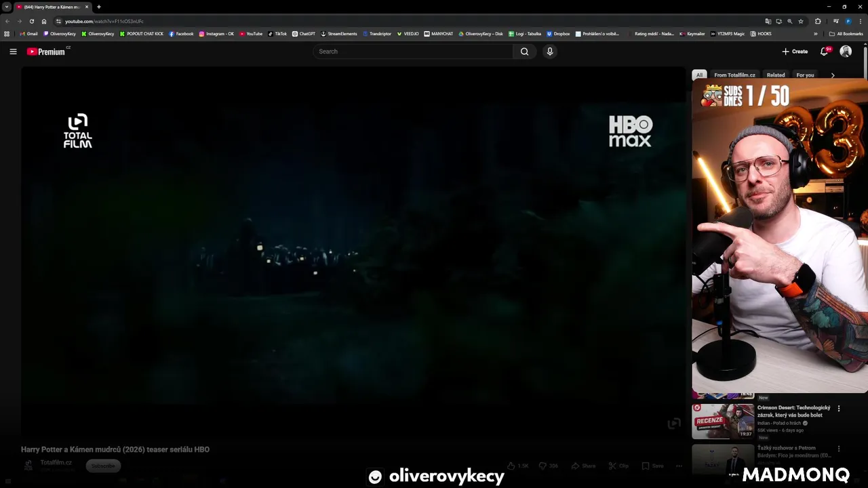Select the For you filter chip
The image size is (868, 488).
tap(805, 75)
